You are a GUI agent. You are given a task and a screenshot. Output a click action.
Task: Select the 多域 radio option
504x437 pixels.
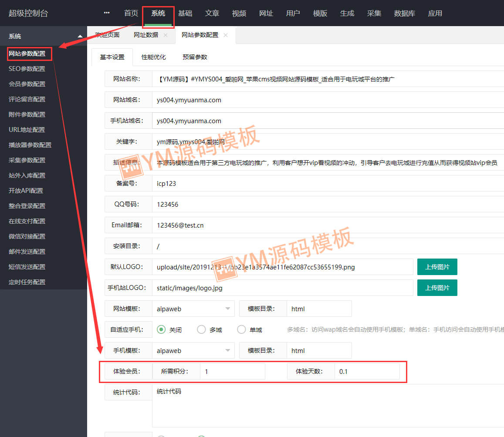(201, 329)
